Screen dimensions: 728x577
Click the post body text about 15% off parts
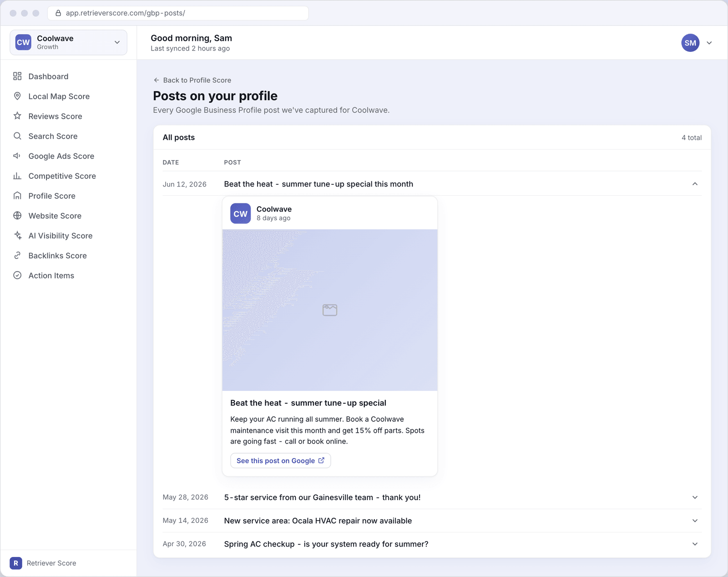pyautogui.click(x=327, y=430)
